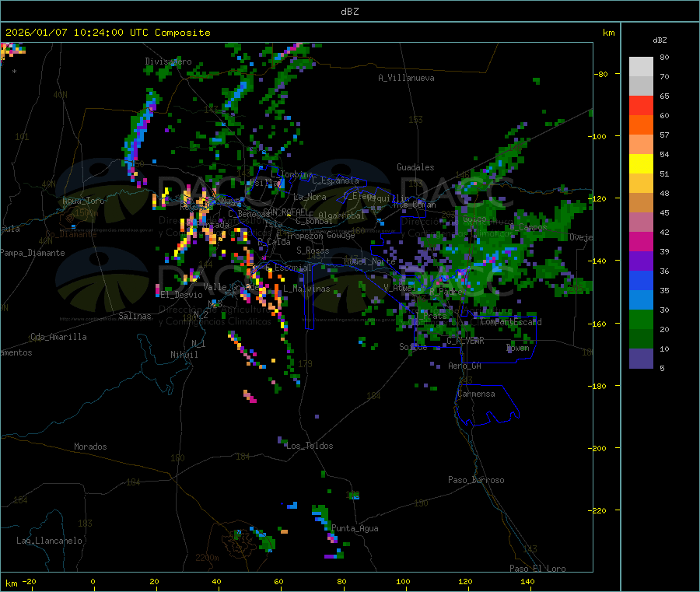
Task: Click the Paso_Barroso location label
Action: [476, 480]
